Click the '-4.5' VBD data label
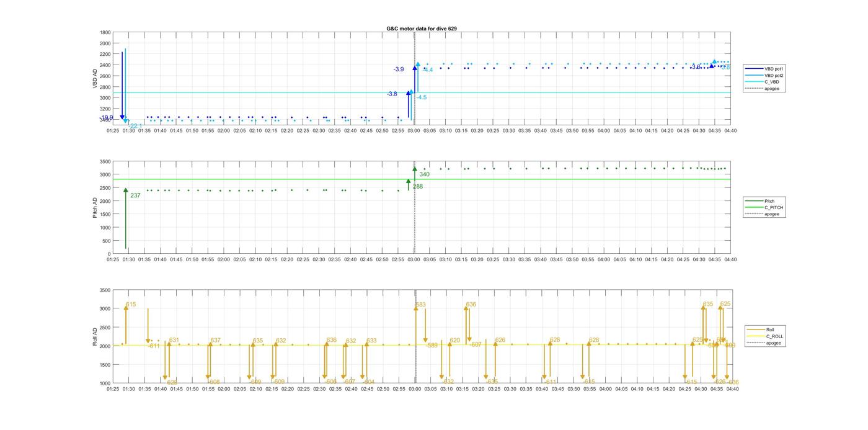 (422, 97)
